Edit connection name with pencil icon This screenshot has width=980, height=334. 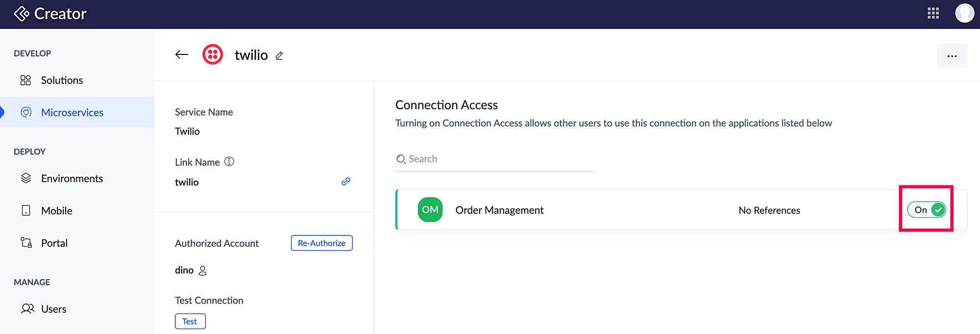pyautogui.click(x=279, y=56)
